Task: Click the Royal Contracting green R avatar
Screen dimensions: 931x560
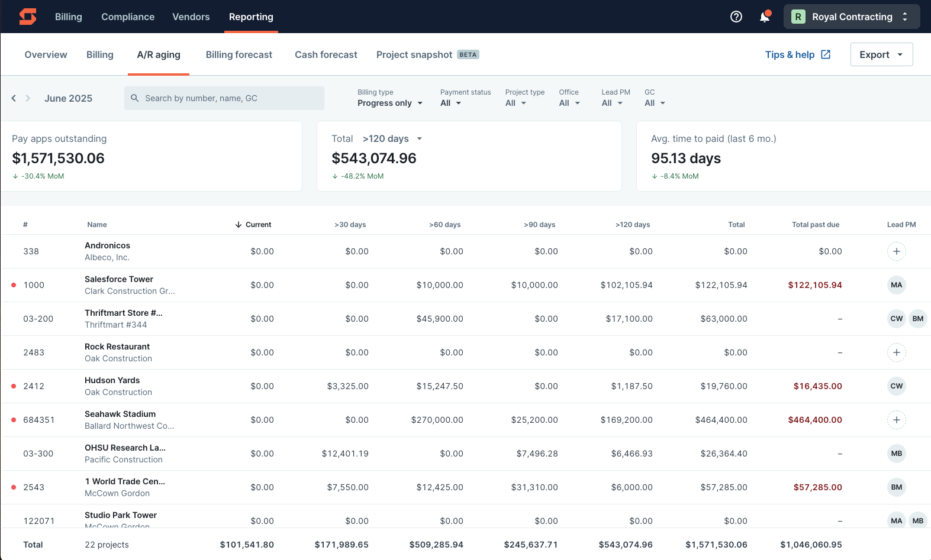Action: tap(798, 17)
